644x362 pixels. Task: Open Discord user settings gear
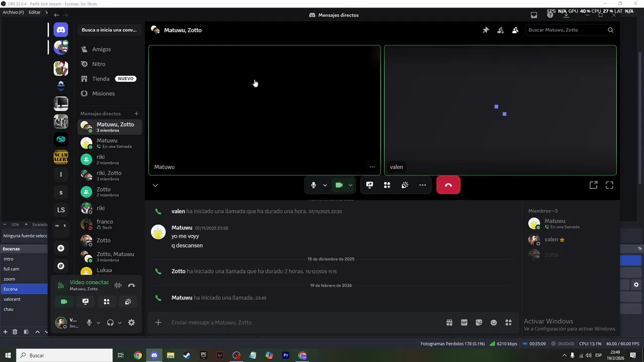[x=131, y=323]
